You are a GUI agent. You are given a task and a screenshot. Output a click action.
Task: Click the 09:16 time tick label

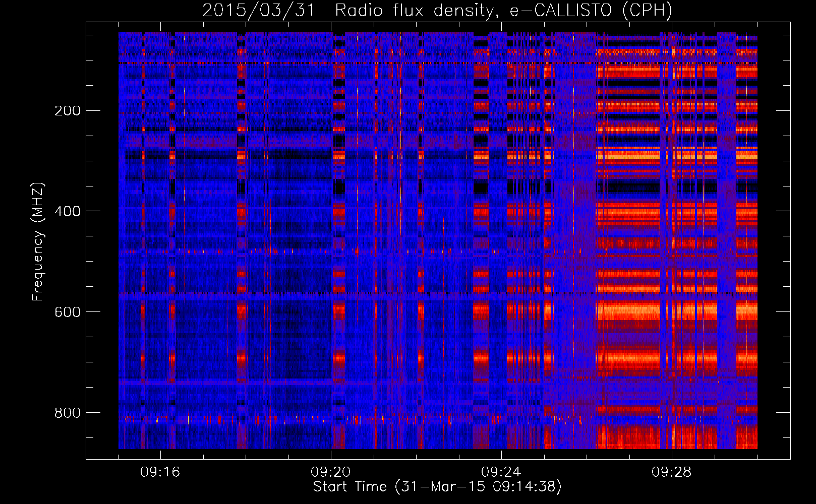(x=160, y=472)
